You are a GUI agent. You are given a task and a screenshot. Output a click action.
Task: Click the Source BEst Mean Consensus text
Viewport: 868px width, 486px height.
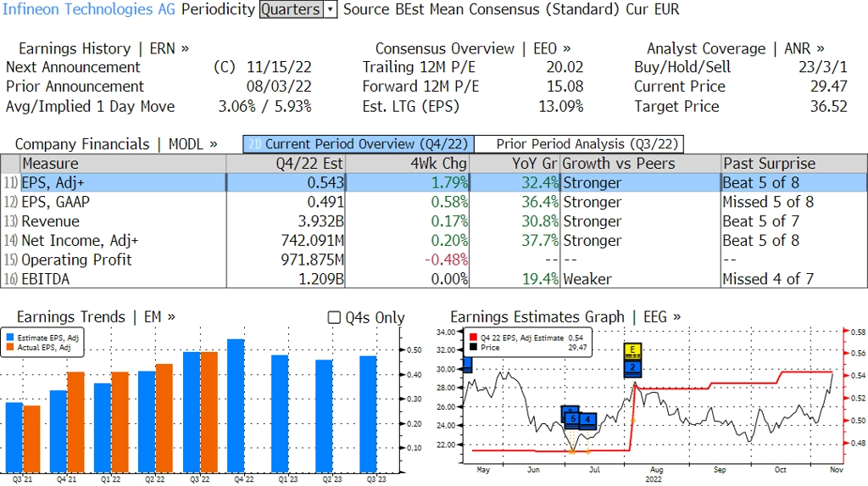[481, 9]
